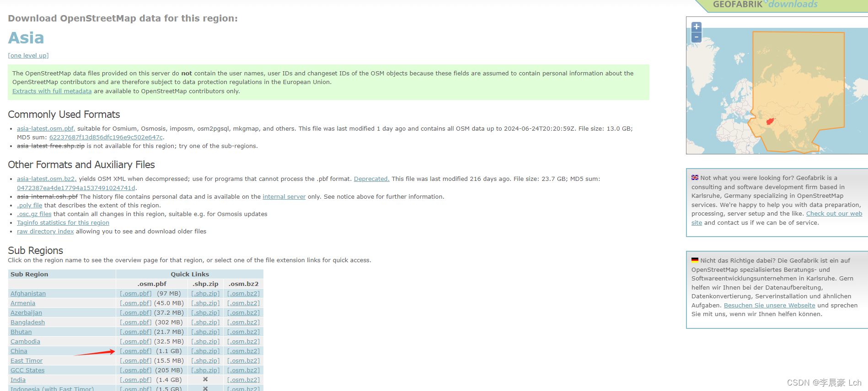Zoom out on the region map
Viewport: 868px width, 391px height.
[x=696, y=37]
